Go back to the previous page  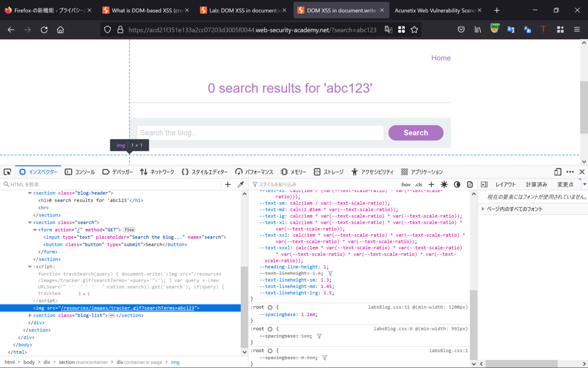(x=11, y=30)
